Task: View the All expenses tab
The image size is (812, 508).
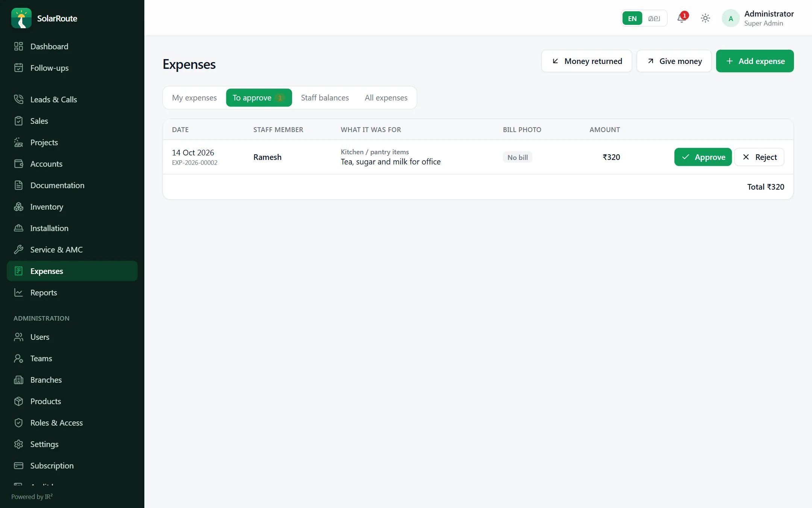Action: pyautogui.click(x=386, y=97)
